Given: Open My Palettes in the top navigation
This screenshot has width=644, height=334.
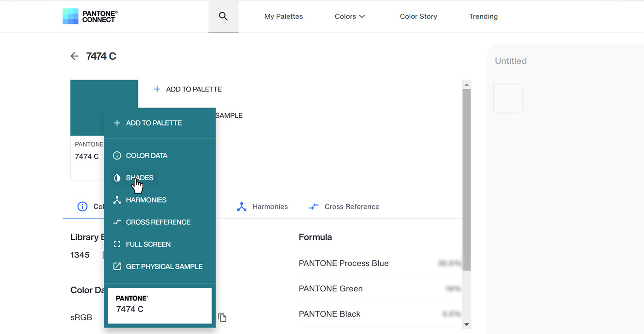Looking at the screenshot, I should coord(283,17).
